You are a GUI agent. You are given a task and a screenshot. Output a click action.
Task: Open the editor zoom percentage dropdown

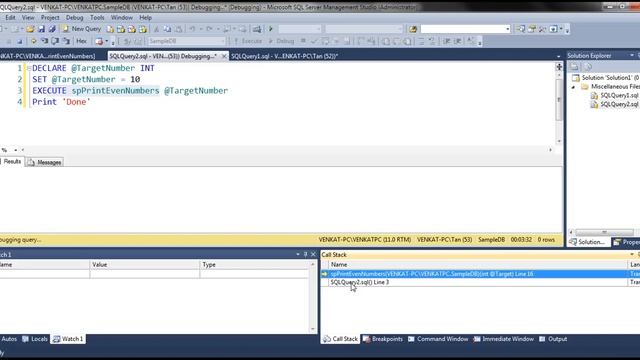[x=16, y=150]
